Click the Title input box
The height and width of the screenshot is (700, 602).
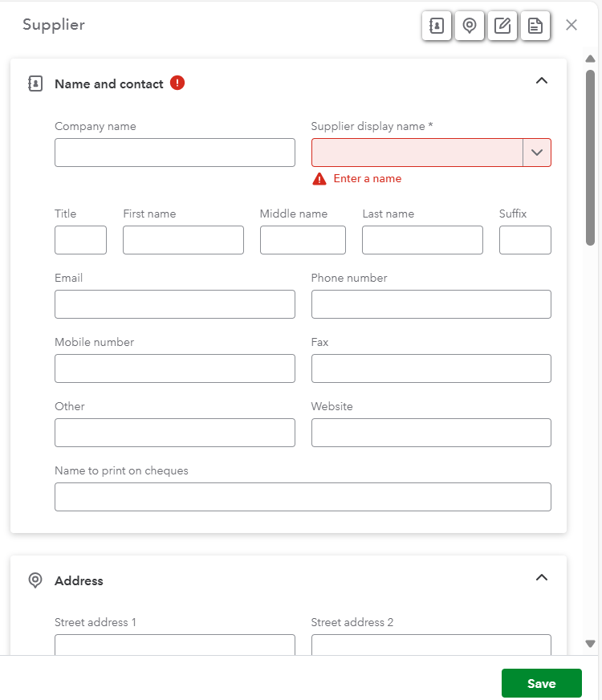81,240
